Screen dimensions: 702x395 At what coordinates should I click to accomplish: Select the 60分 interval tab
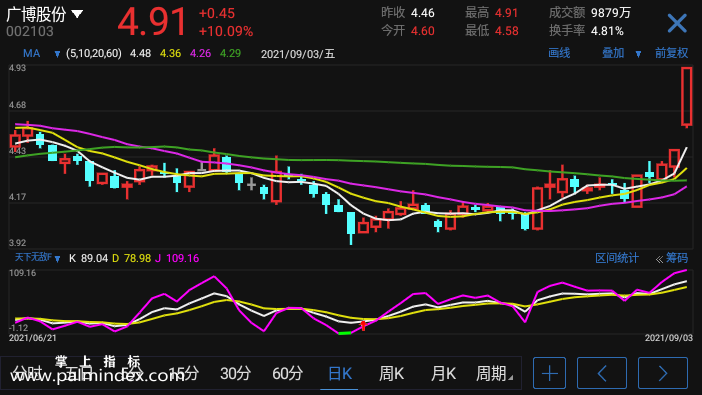tap(287, 373)
